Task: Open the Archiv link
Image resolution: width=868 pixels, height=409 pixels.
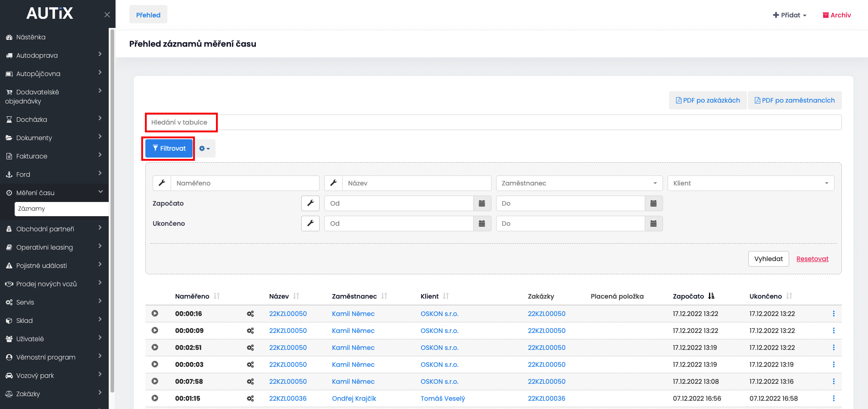Action: (x=837, y=15)
